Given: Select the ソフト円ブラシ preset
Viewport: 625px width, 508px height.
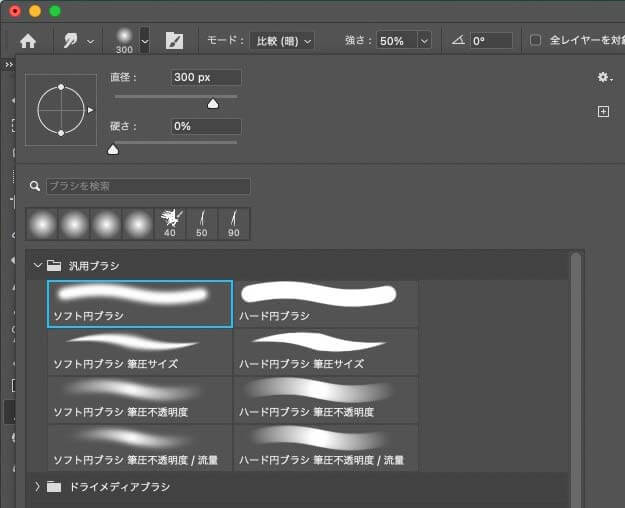Looking at the screenshot, I should (x=140, y=304).
